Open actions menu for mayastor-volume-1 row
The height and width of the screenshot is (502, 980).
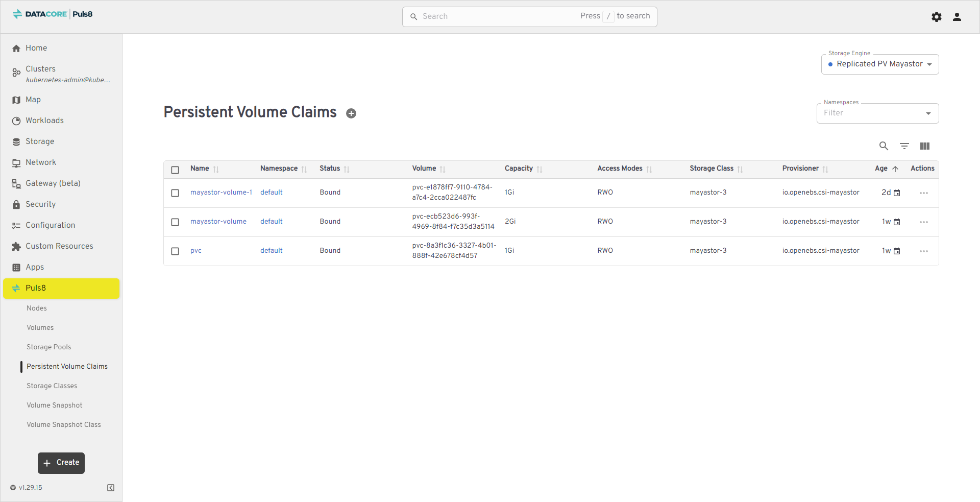tap(923, 193)
